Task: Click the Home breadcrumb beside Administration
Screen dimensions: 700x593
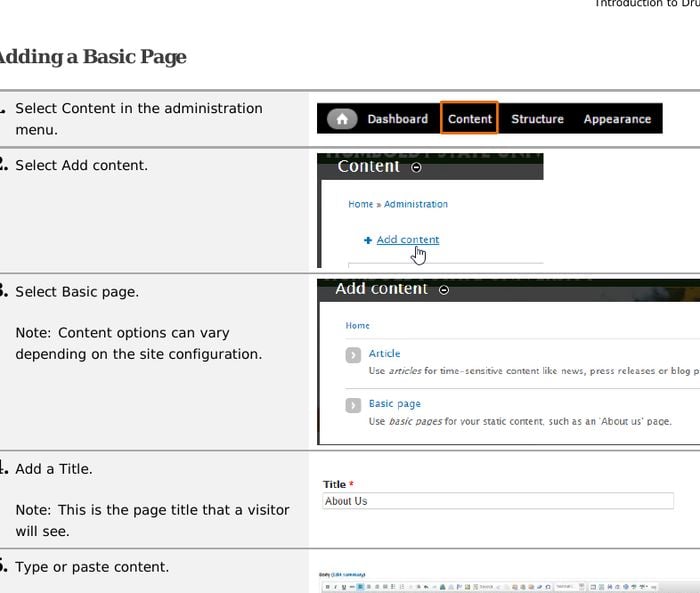Action: pyautogui.click(x=360, y=204)
